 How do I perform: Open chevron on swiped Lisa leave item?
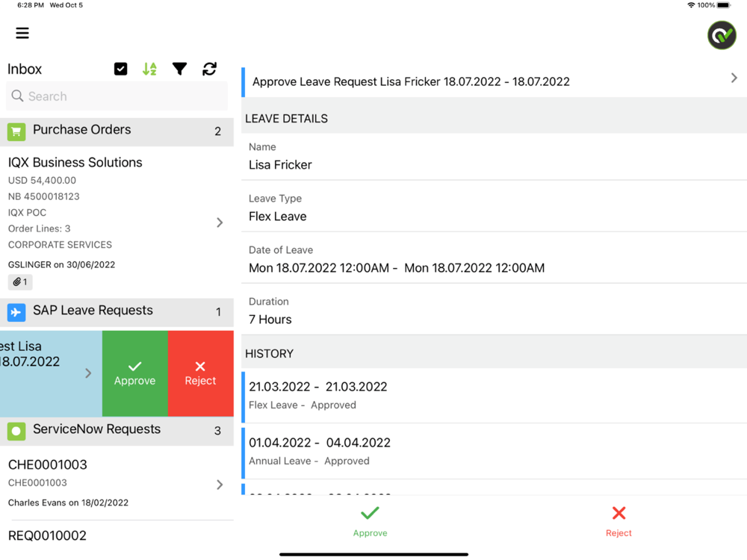point(88,373)
